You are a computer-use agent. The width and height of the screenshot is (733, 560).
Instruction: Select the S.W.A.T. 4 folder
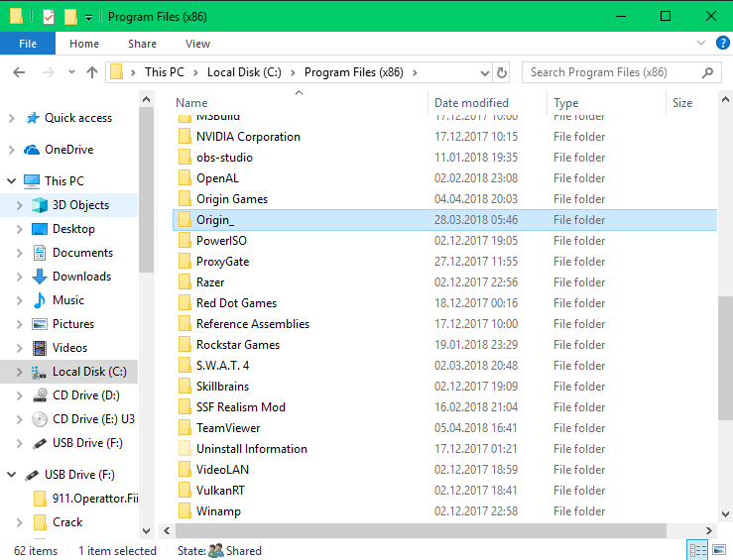point(222,366)
